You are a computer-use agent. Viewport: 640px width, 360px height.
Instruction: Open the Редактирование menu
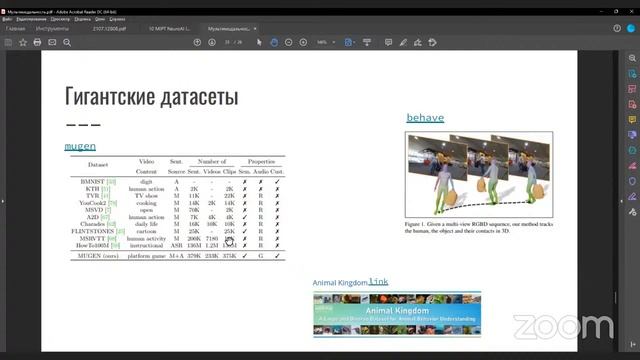click(x=31, y=19)
